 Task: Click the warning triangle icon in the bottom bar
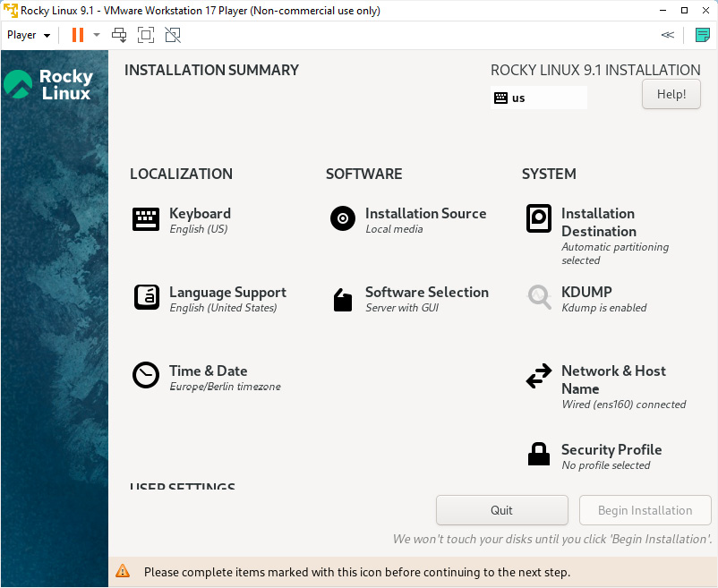click(123, 571)
